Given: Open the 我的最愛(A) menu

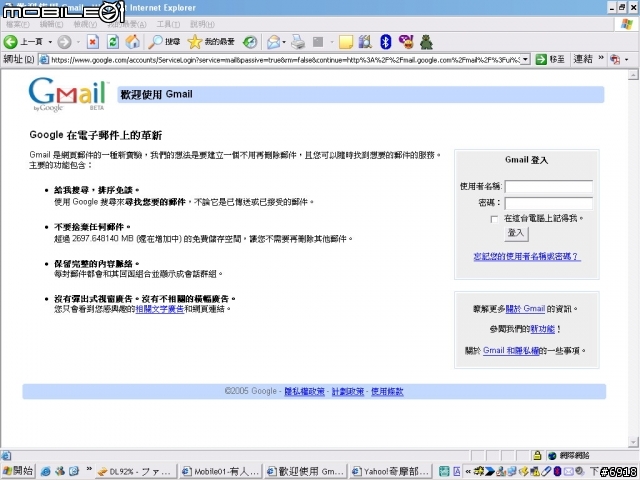Looking at the screenshot, I should click(127, 24).
